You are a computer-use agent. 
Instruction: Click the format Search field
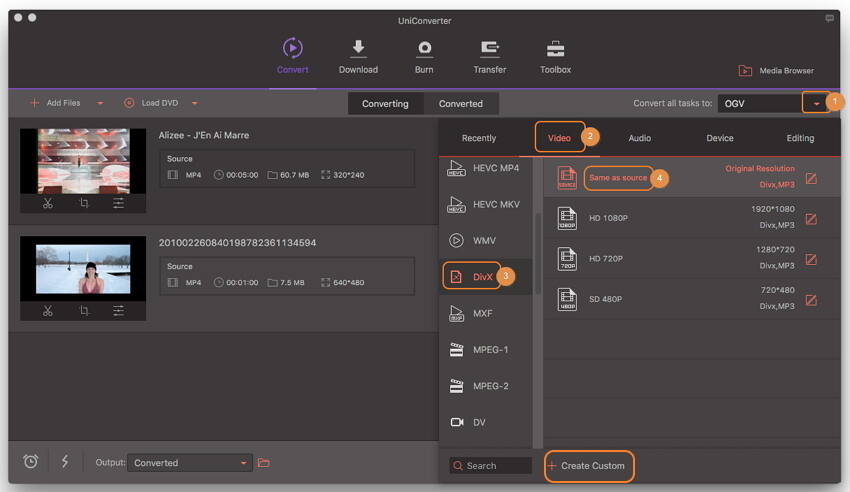491,465
